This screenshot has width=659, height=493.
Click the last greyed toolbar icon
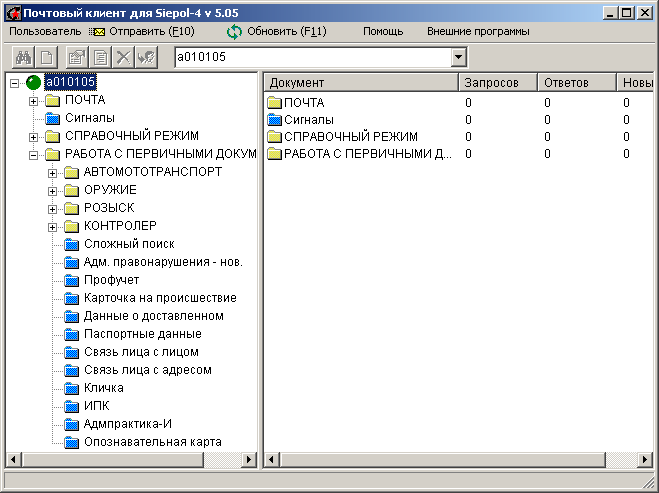(x=146, y=57)
